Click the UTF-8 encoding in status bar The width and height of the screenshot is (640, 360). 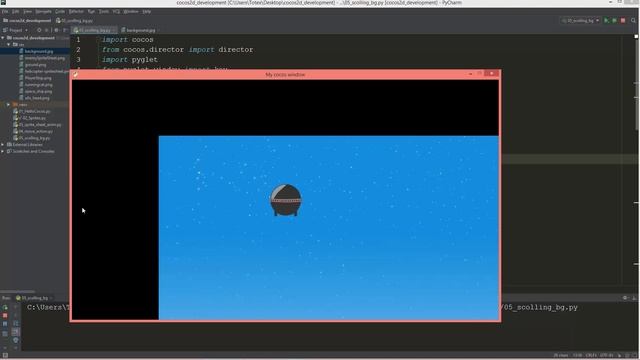(x=607, y=356)
